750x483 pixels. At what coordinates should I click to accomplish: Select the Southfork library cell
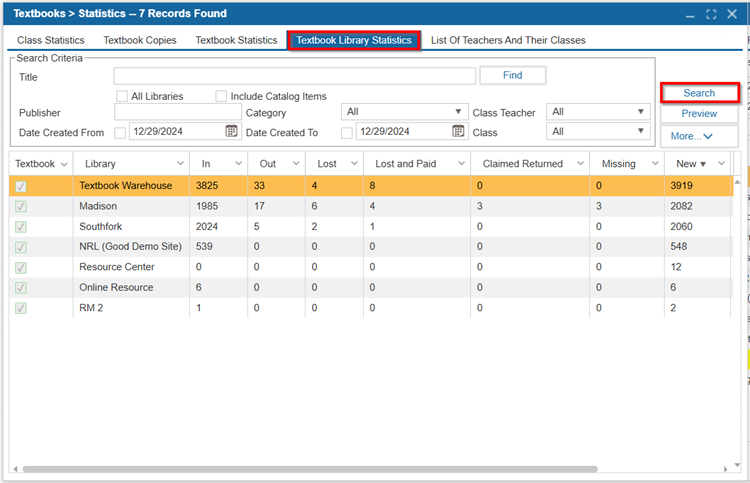coord(131,226)
